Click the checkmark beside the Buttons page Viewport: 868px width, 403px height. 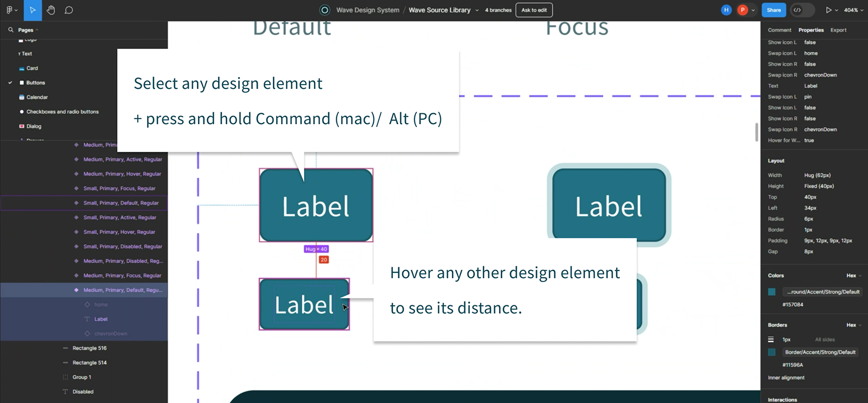point(10,82)
